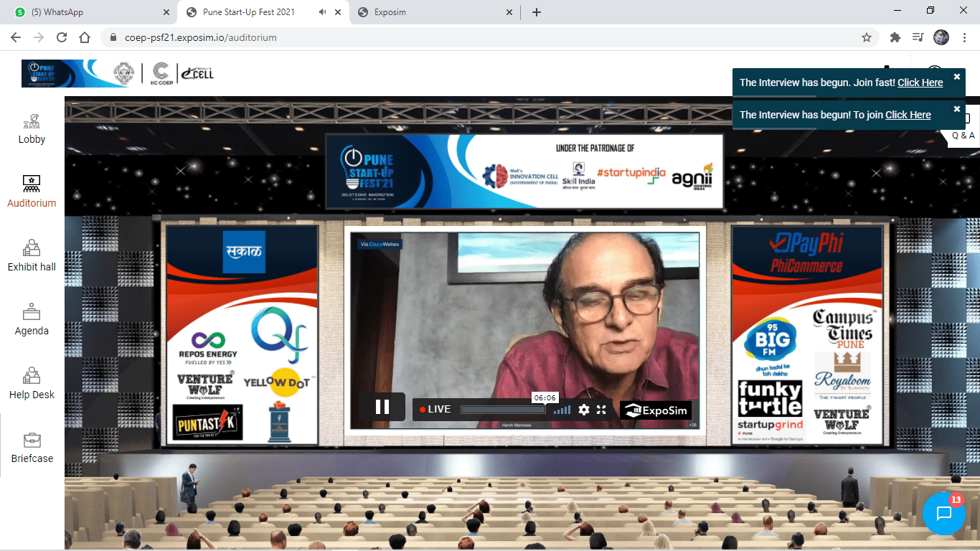Screen dimensions: 980x551
Task: Enter fullscreen mode on the video
Action: coord(602,410)
